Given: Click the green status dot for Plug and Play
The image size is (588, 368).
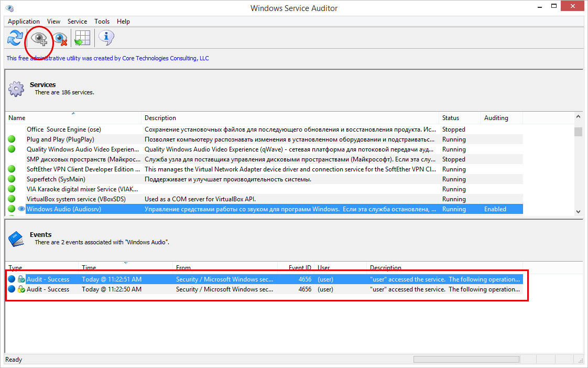Looking at the screenshot, I should pyautogui.click(x=12, y=139).
